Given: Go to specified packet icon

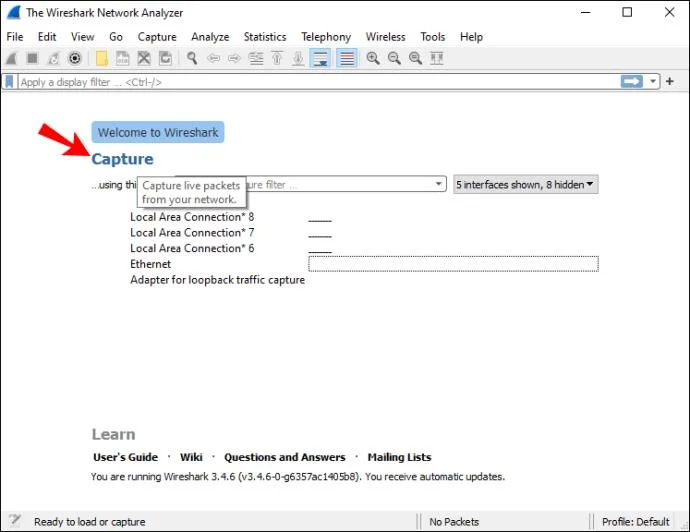Looking at the screenshot, I should 256,58.
